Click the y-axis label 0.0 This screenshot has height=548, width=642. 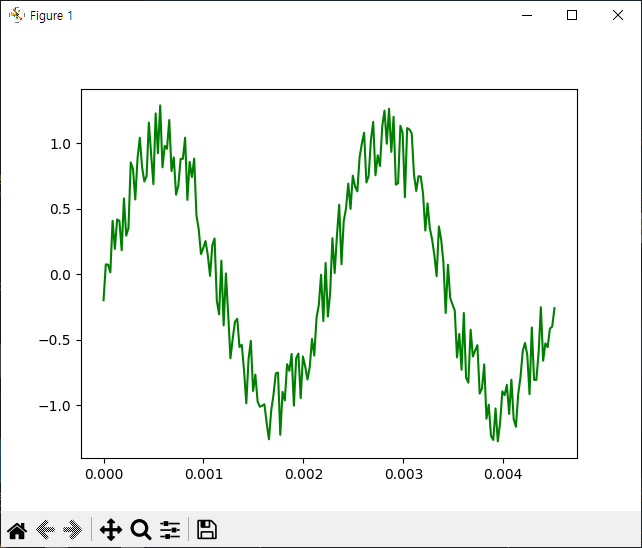pos(61,275)
